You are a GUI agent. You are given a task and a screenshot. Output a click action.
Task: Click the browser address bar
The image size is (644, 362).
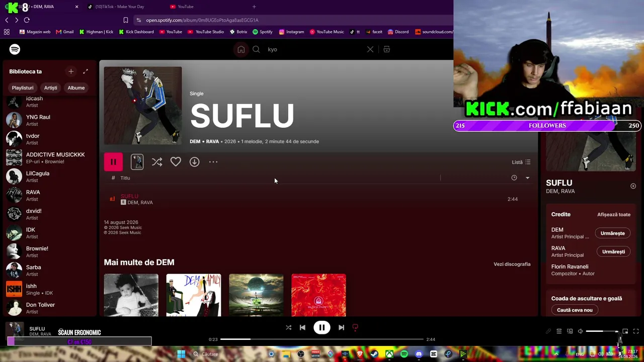(x=294, y=20)
